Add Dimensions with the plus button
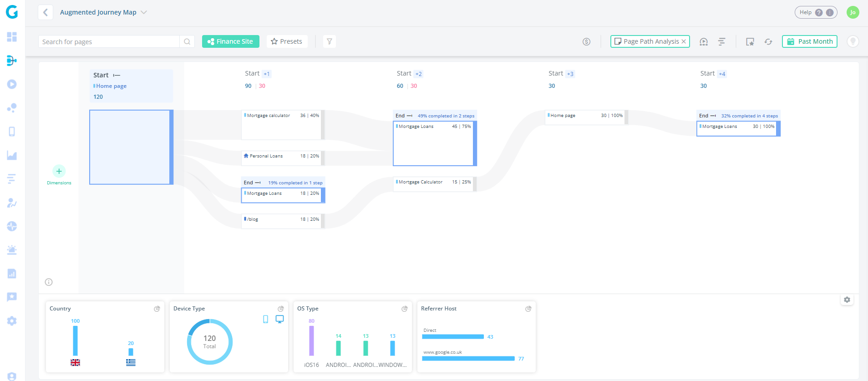This screenshot has width=868, height=381. (59, 171)
